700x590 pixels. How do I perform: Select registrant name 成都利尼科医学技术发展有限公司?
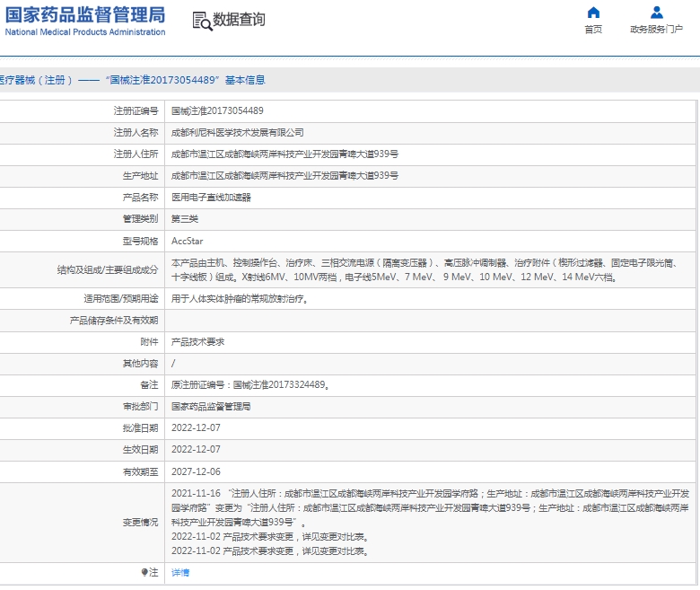point(238,133)
